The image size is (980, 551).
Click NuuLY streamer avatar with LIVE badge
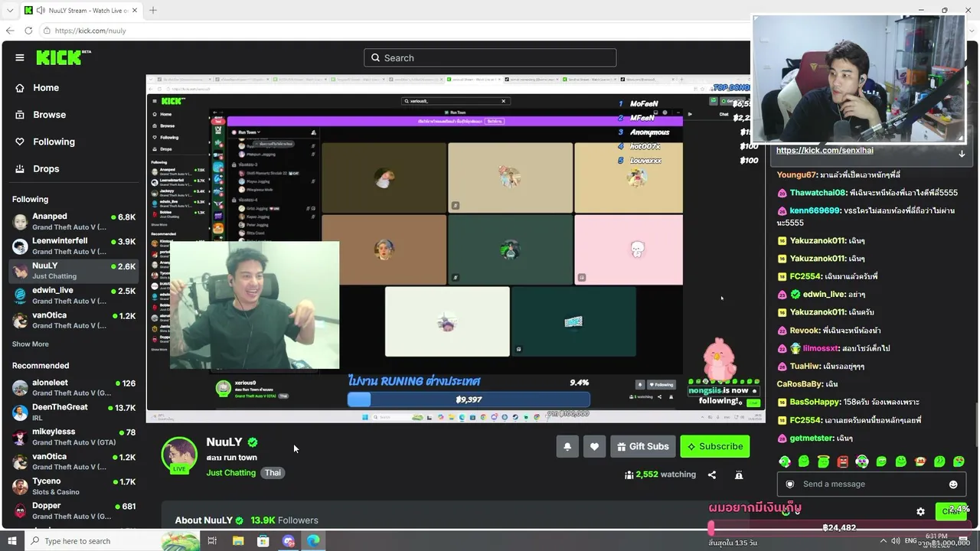179,455
